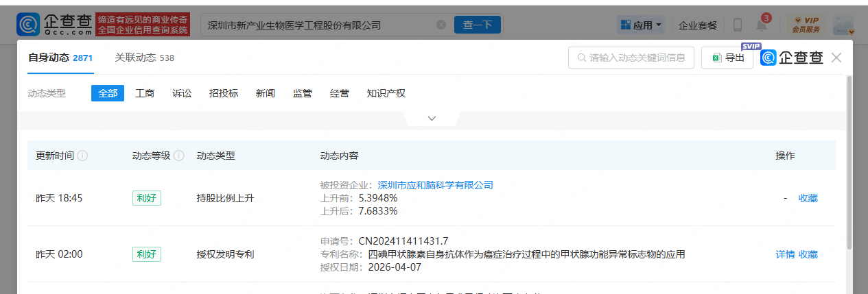The height and width of the screenshot is (294, 868).
Task: Click 导出 export button
Action: coord(727,58)
